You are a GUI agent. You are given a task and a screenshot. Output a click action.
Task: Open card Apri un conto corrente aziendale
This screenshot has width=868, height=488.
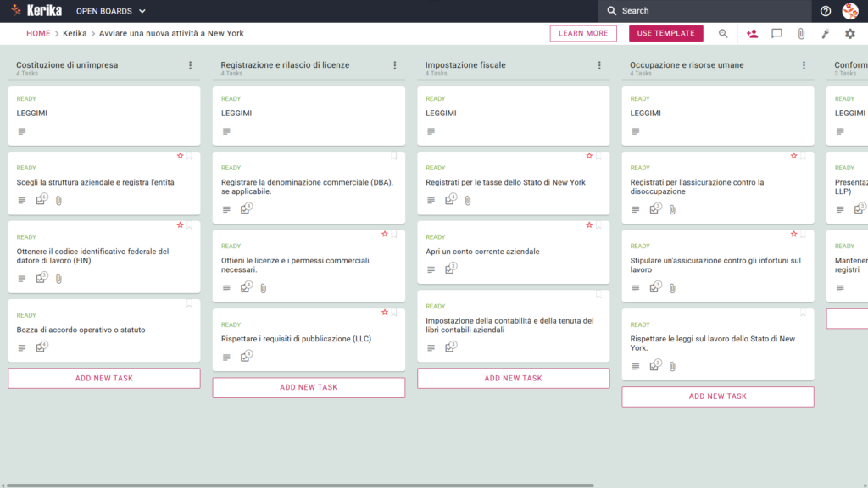[513, 252]
